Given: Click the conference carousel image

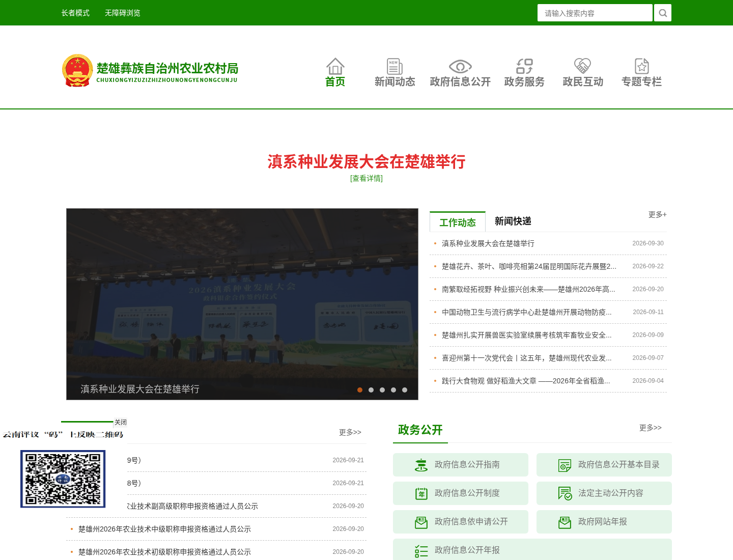Looking at the screenshot, I should point(242,304).
